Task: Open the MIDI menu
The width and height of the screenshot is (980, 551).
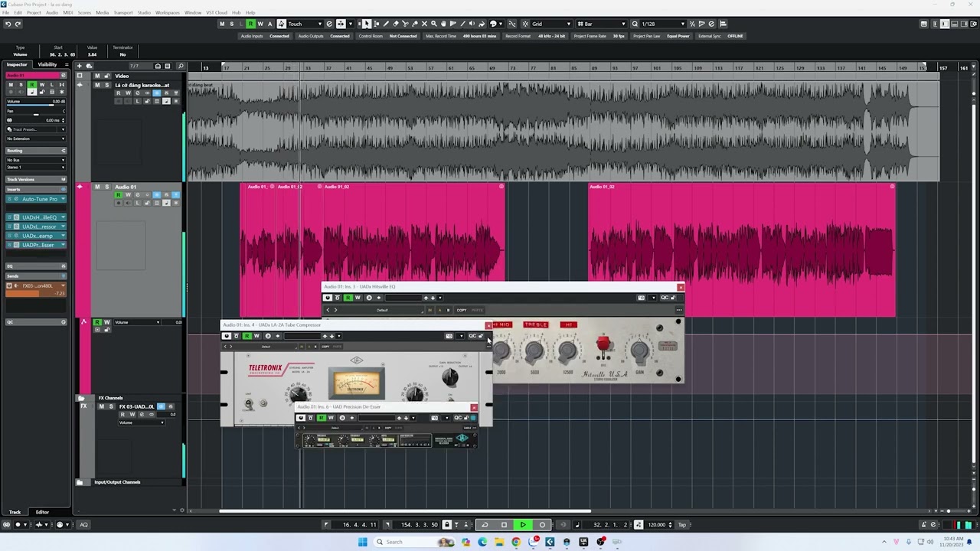Action: (68, 13)
